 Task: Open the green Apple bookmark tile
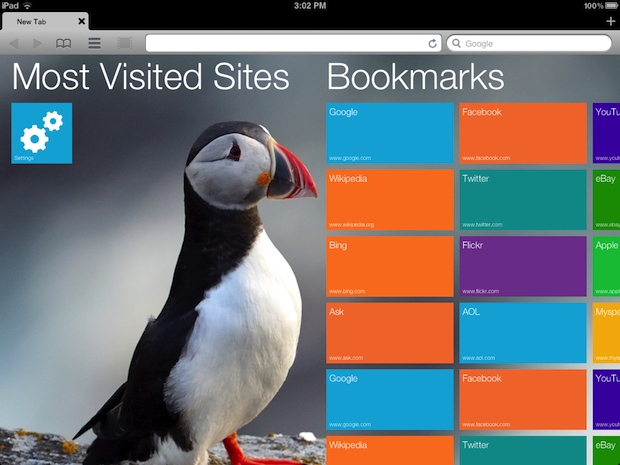[606, 266]
